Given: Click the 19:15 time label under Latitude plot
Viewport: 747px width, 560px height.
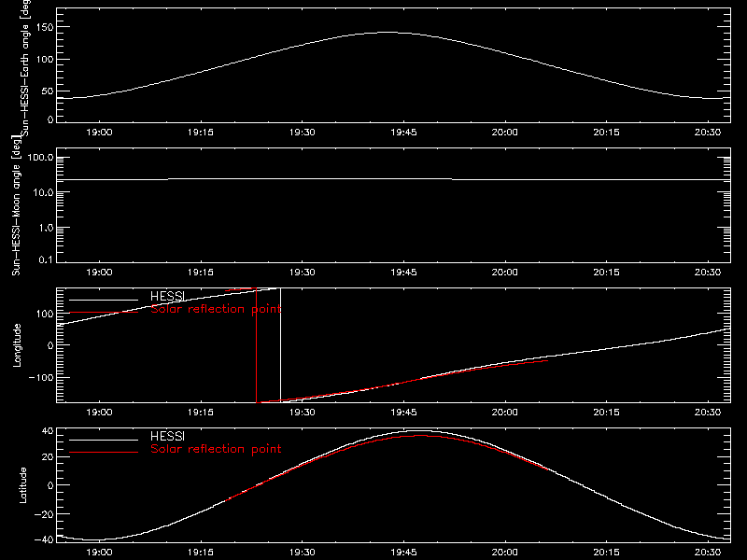Looking at the screenshot, I should point(201,553).
